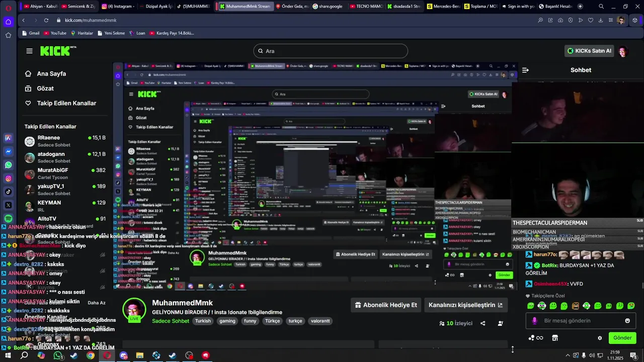Click the taskbar volume icon
Image resolution: width=644 pixels, height=362 pixels.
592,355
